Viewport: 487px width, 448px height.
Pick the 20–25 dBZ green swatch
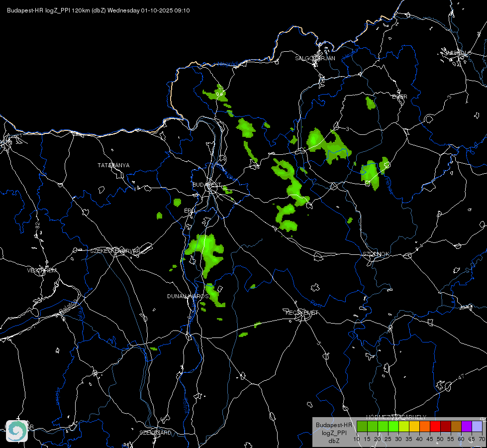coord(383,426)
